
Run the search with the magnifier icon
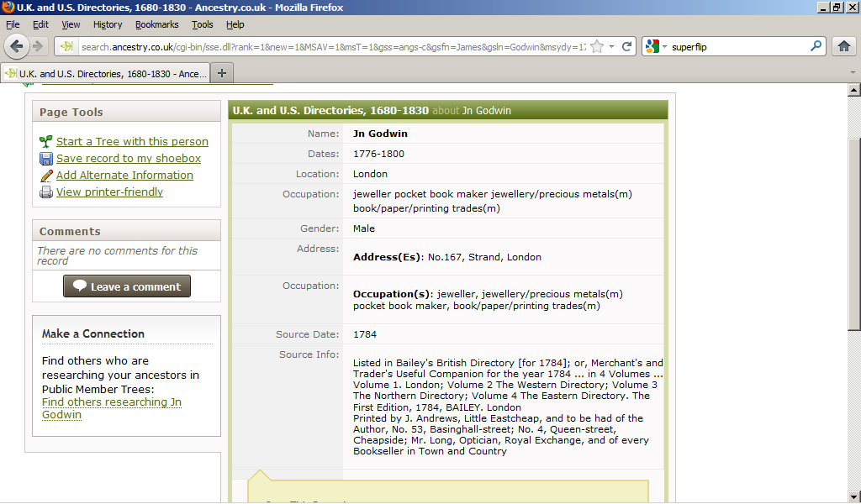tap(816, 46)
